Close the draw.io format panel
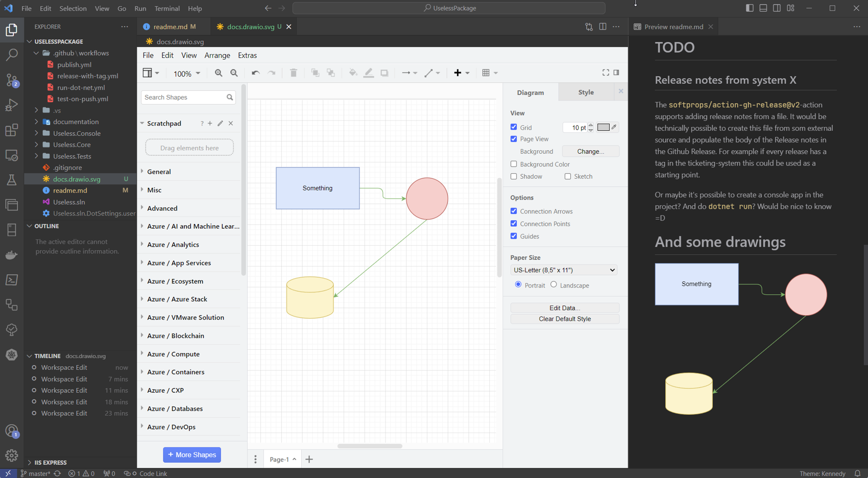The height and width of the screenshot is (478, 868). [621, 91]
